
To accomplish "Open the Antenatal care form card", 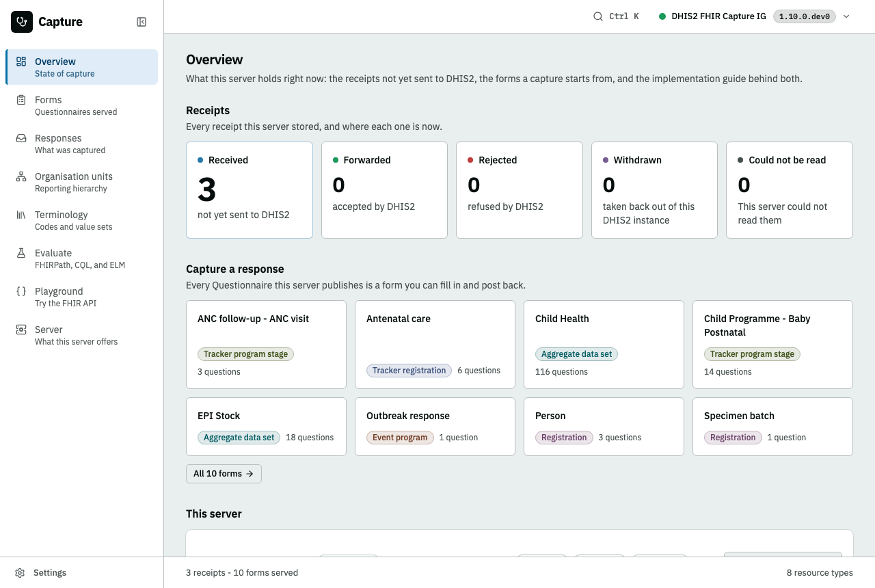I will click(435, 345).
